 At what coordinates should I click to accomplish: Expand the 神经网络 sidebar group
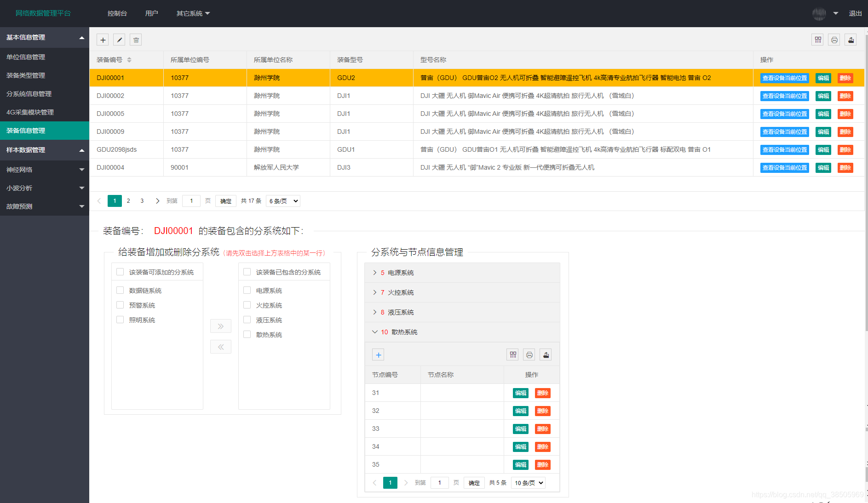(45, 170)
